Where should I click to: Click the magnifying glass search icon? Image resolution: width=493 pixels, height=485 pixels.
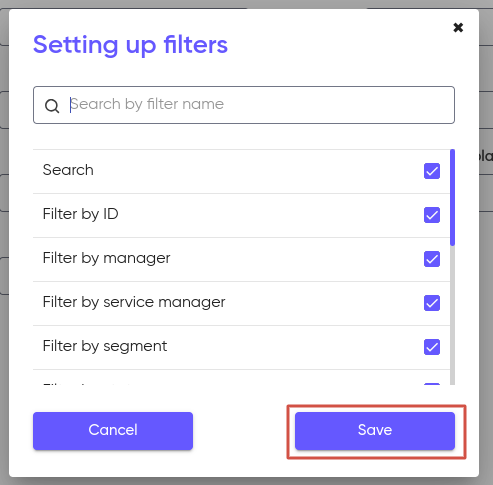point(52,106)
